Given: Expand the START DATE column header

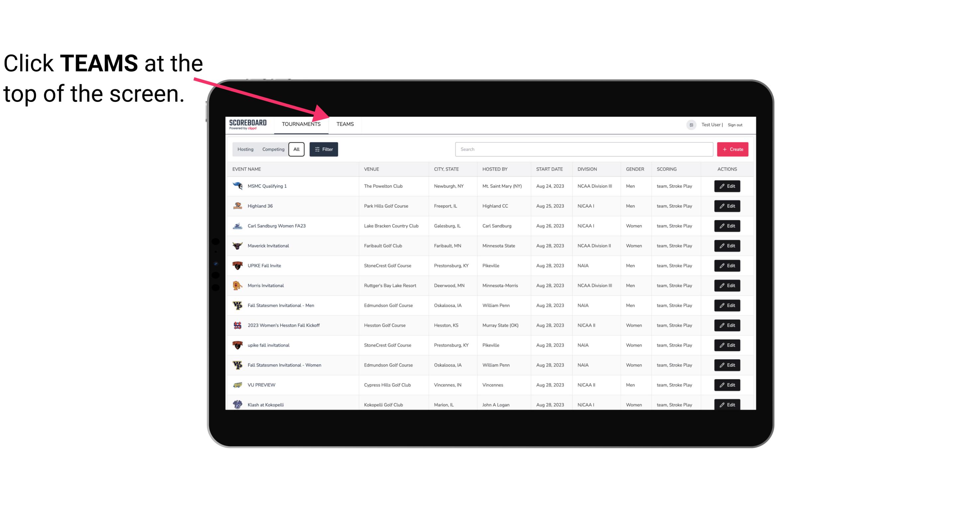Looking at the screenshot, I should tap(549, 169).
